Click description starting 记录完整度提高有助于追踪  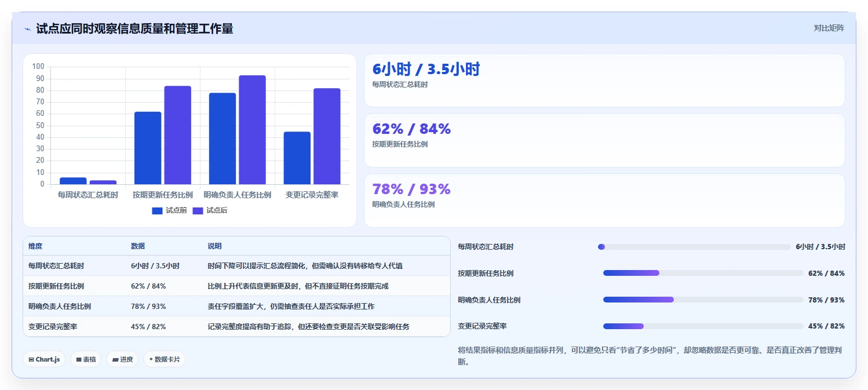coord(308,327)
